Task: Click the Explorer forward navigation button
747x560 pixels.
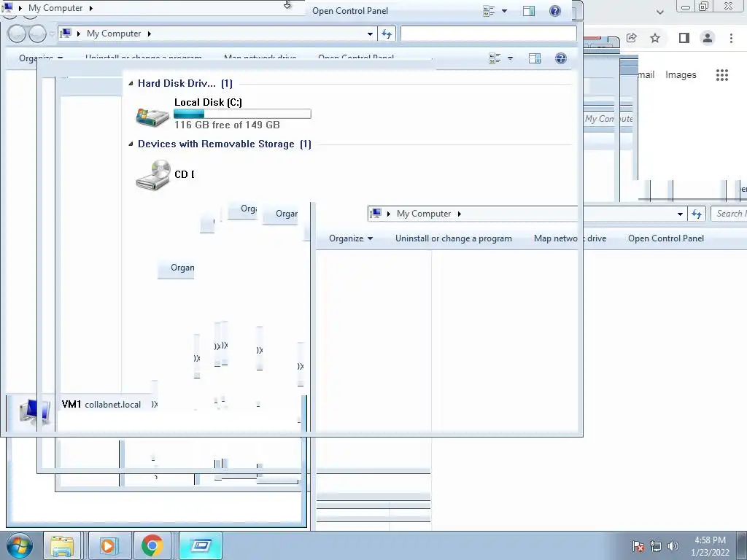Action: point(37,34)
